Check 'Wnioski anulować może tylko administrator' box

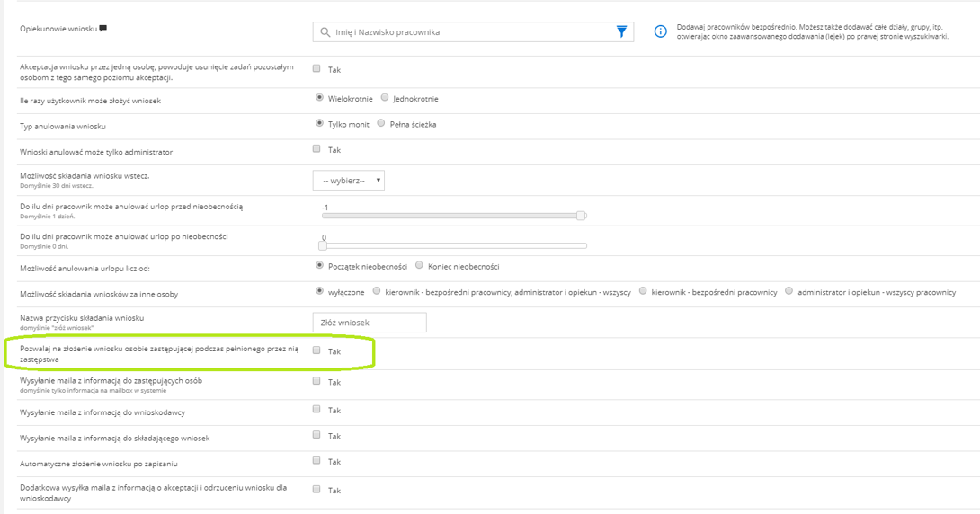[316, 148]
